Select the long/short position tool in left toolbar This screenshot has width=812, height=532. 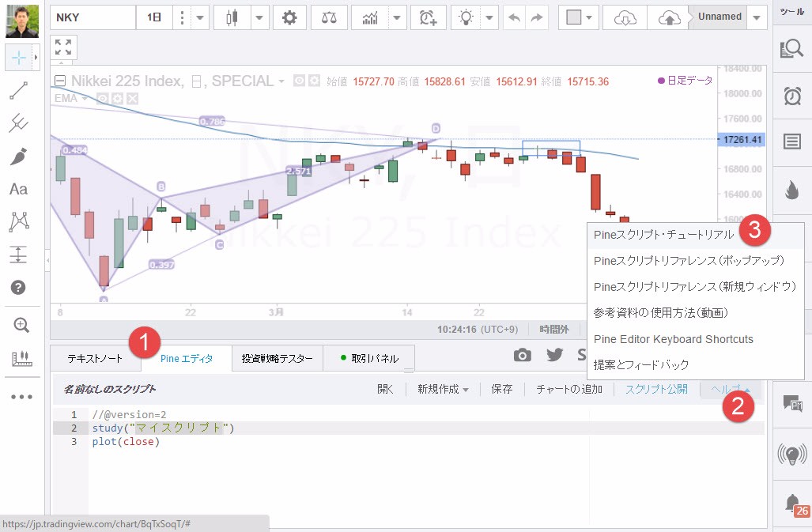click(x=19, y=255)
